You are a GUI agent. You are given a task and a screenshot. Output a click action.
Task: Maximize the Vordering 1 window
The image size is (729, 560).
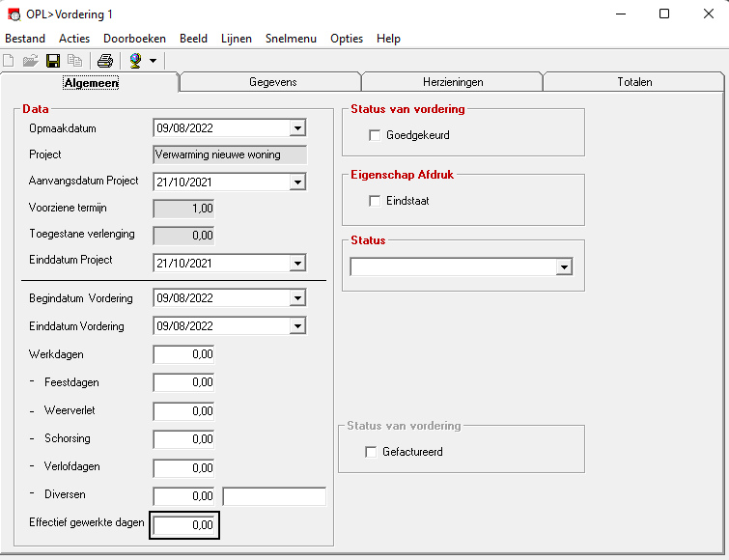pyautogui.click(x=664, y=14)
